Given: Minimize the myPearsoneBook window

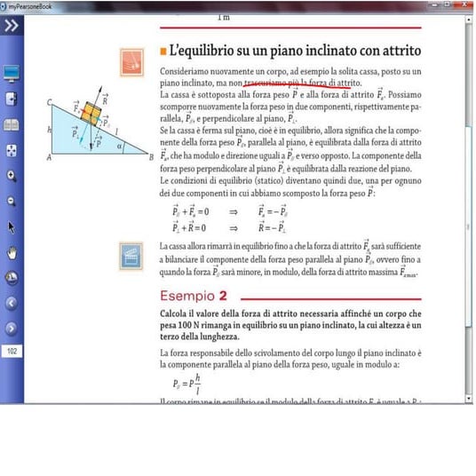Looking at the screenshot, I should pos(435,4).
